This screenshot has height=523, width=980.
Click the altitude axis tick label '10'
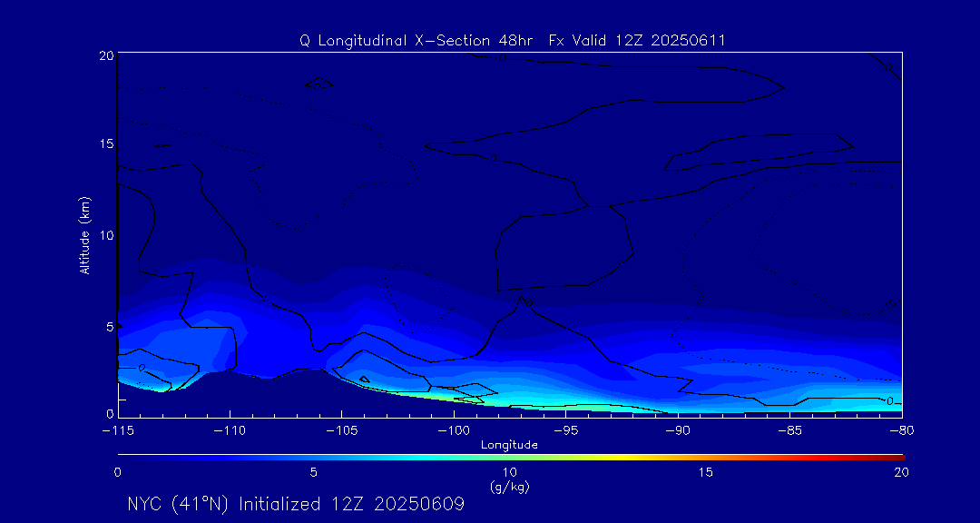(x=105, y=234)
